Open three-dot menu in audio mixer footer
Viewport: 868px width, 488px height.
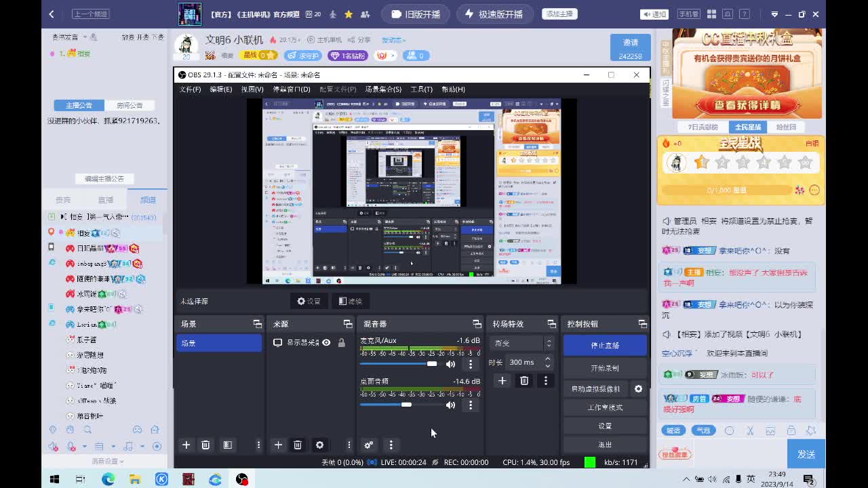(x=391, y=445)
